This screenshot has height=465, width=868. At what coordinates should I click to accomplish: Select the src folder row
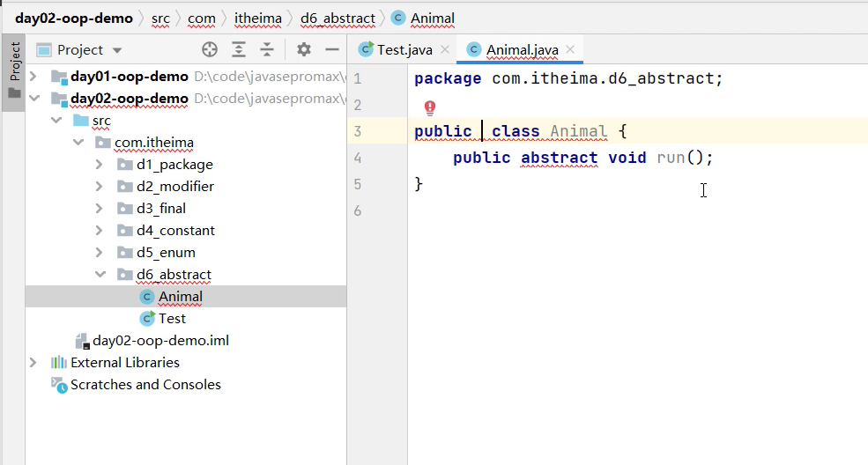click(186, 120)
